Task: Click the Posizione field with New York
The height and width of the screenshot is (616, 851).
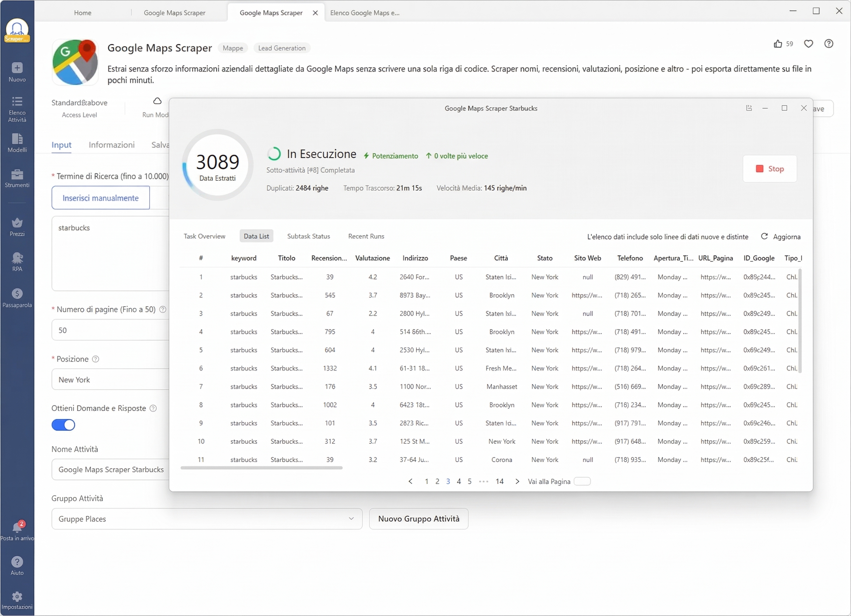Action: 110,380
